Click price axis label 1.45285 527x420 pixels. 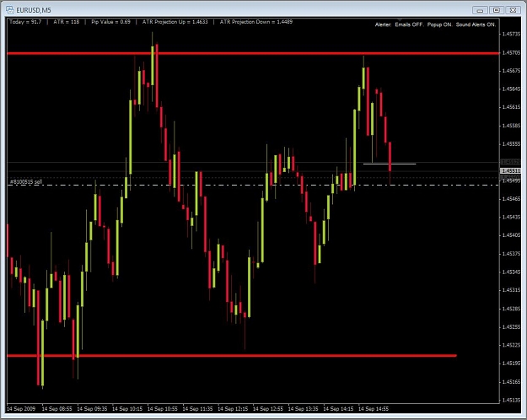point(511,309)
